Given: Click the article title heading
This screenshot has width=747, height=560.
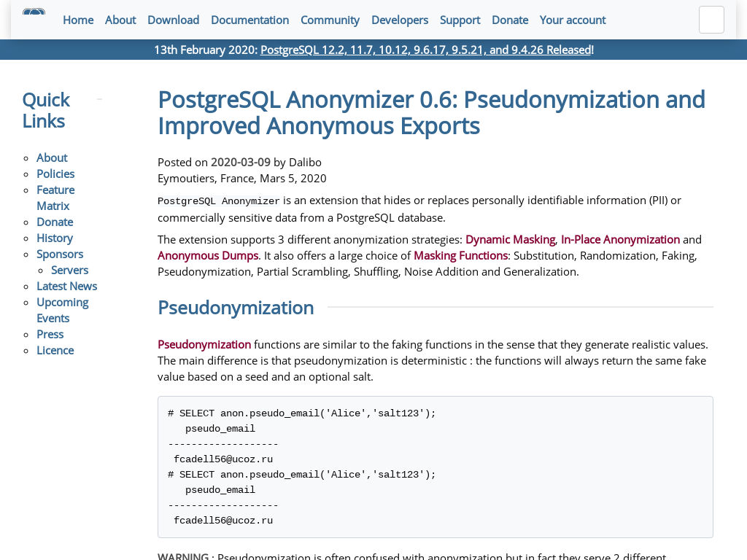Looking at the screenshot, I should [x=431, y=113].
